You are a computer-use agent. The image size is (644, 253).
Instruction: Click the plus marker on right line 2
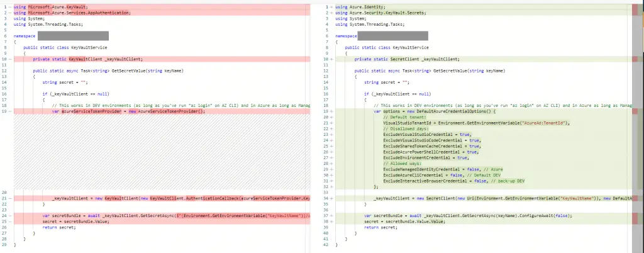(x=332, y=13)
